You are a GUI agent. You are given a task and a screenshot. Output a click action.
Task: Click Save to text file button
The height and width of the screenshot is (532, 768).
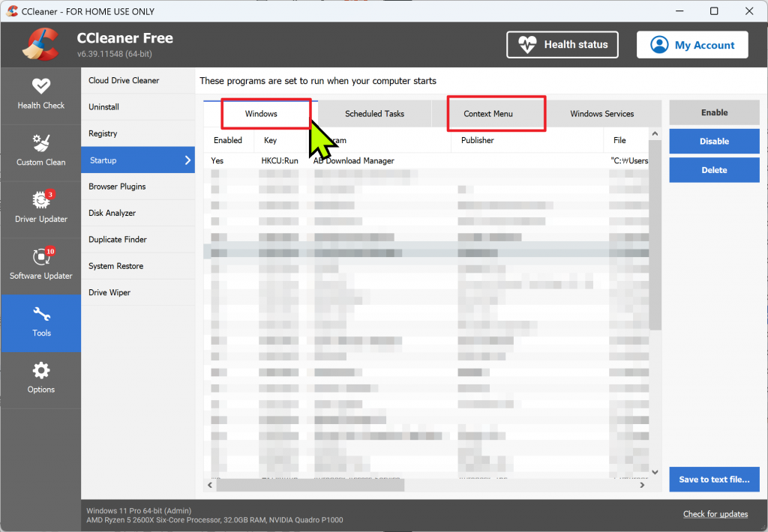pos(714,480)
